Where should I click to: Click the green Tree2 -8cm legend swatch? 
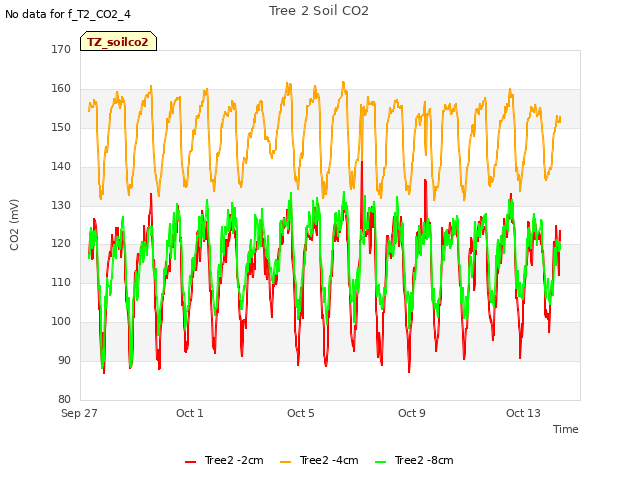point(380,461)
